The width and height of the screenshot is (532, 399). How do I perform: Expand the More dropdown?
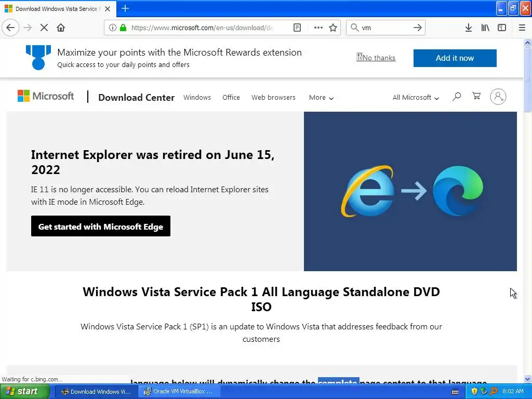(321, 98)
